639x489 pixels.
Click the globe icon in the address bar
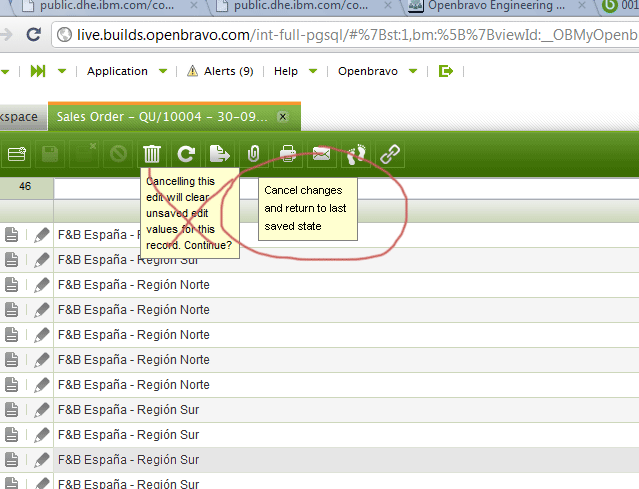click(64, 35)
